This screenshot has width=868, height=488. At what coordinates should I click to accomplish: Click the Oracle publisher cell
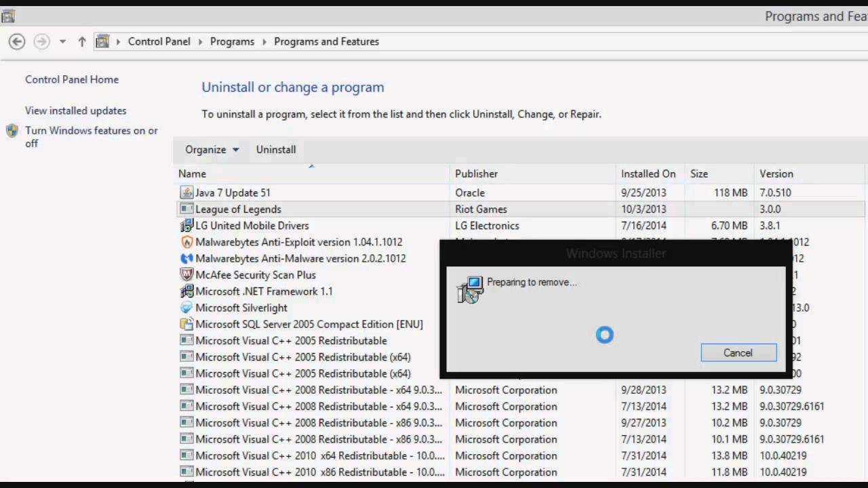click(x=470, y=192)
